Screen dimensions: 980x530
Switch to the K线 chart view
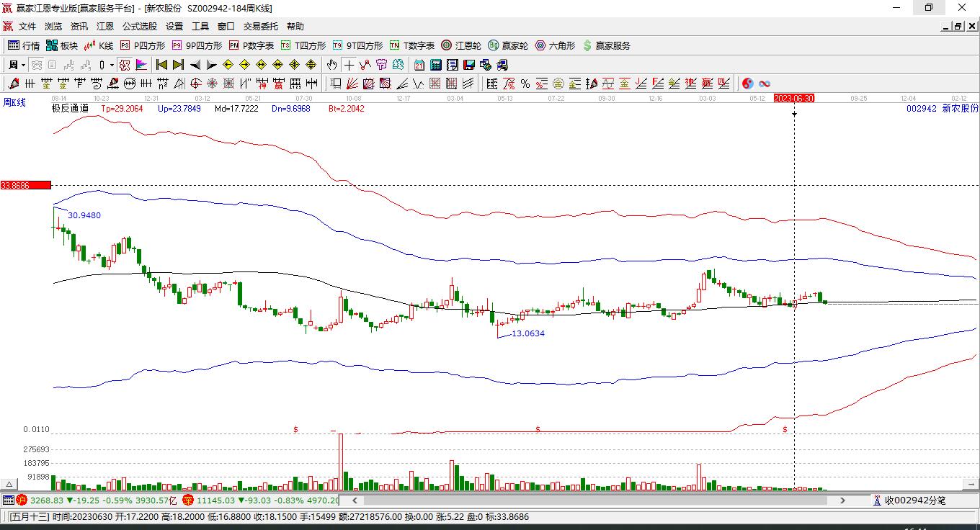pos(99,45)
